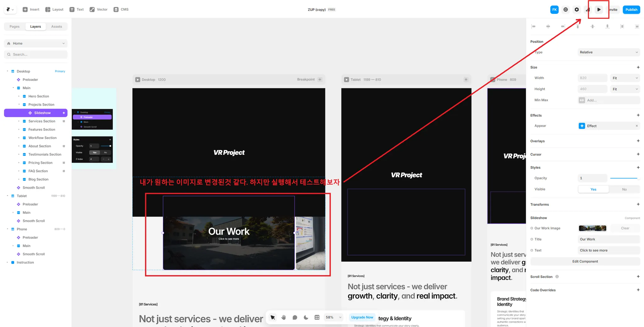Switch to the Layers tab

tap(36, 27)
